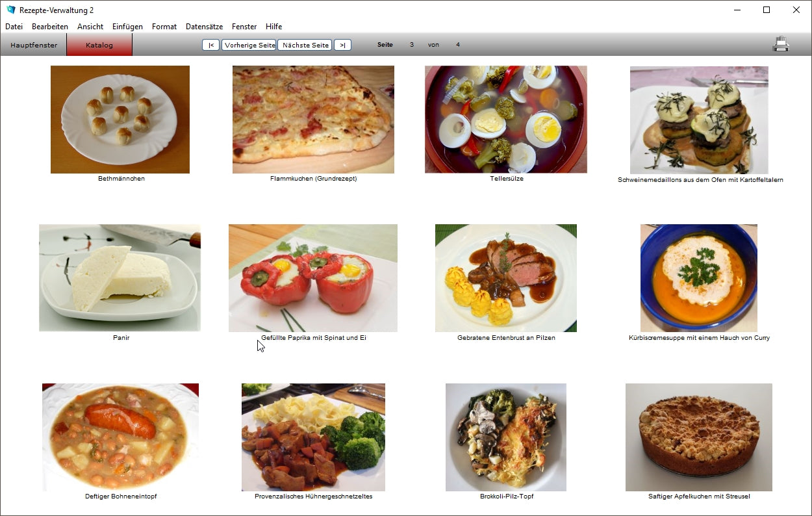
Task: Jump to the first page button
Action: coord(210,45)
